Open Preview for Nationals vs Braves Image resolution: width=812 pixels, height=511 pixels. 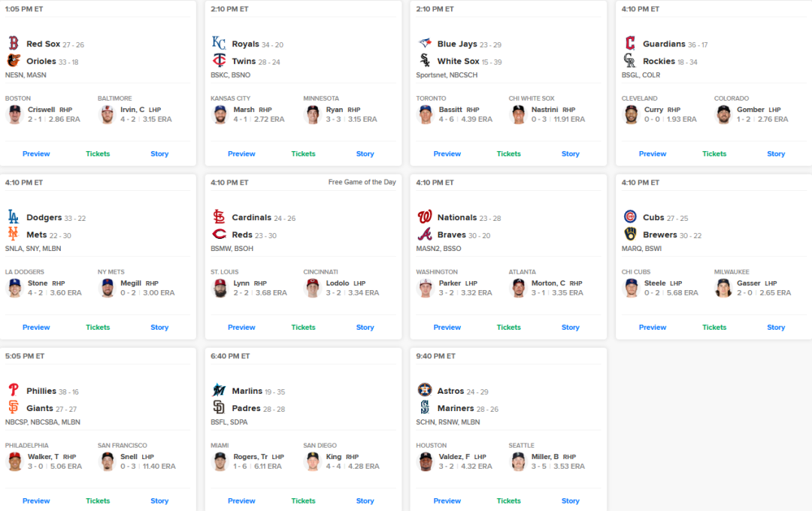point(447,327)
